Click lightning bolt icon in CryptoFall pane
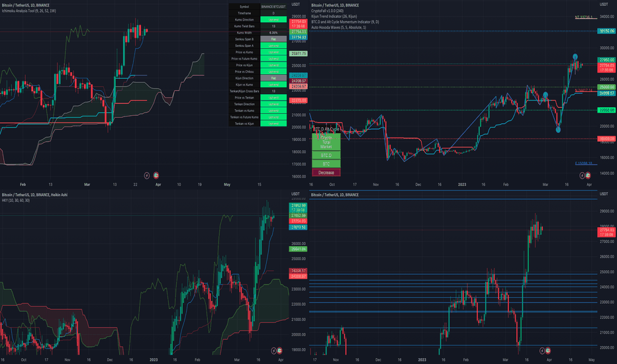 click(x=582, y=175)
